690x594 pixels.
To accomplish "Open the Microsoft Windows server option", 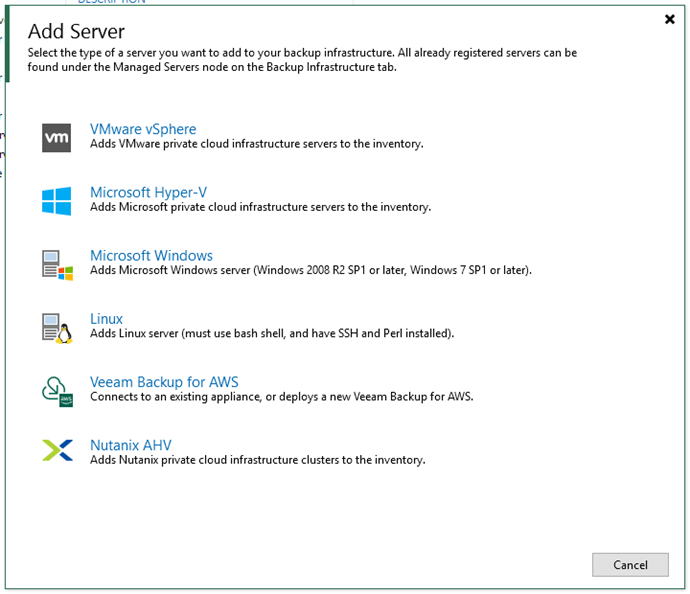I will (151, 255).
